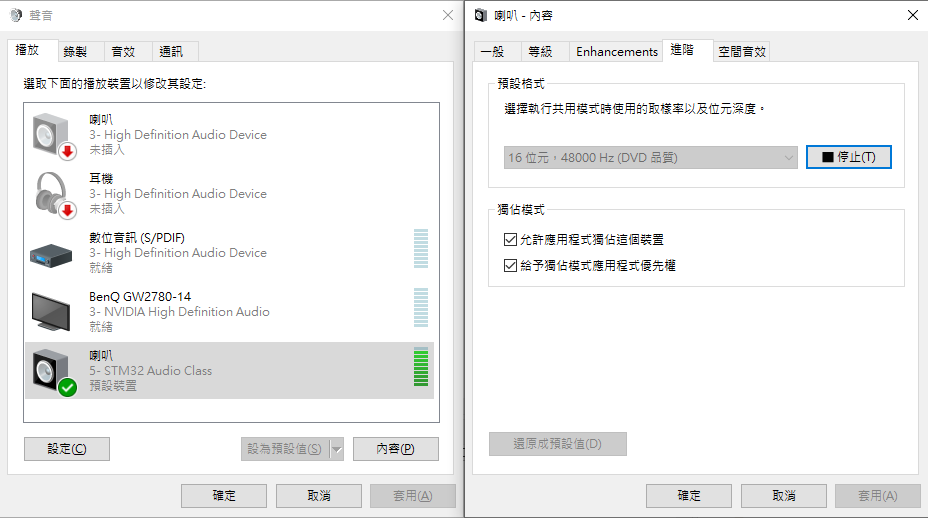Open device 內容(P) button
This screenshot has height=518, width=928.
click(x=396, y=449)
